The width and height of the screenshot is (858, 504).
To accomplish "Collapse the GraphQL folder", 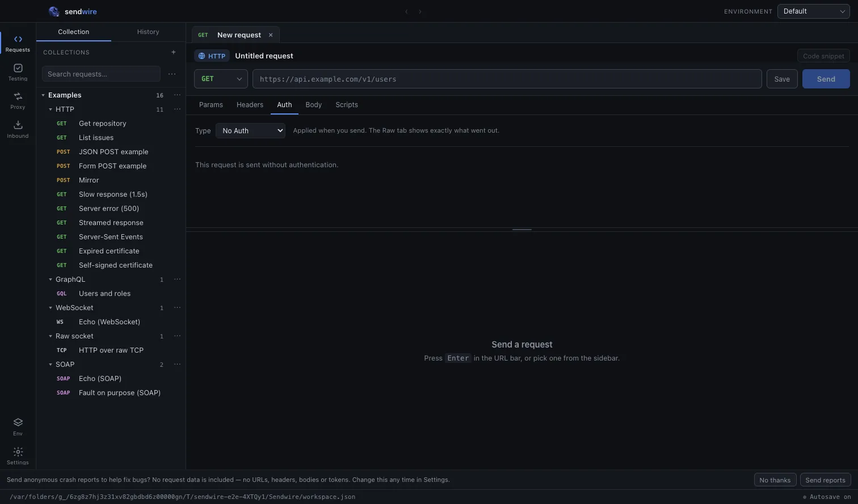I will click(51, 279).
